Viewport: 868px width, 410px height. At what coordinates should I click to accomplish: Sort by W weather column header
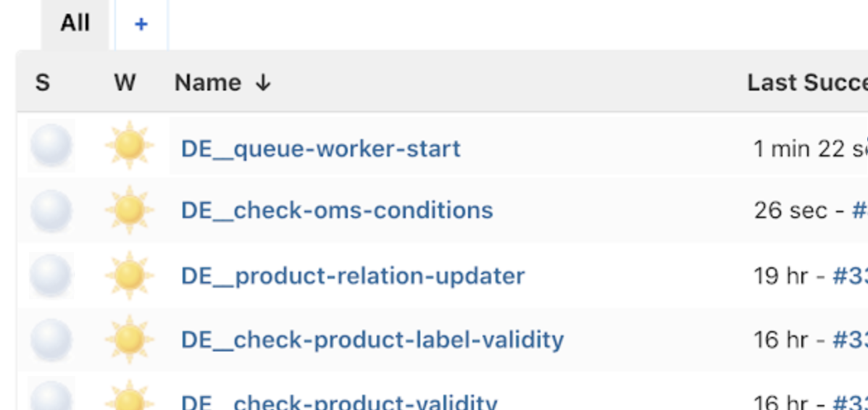pos(125,83)
